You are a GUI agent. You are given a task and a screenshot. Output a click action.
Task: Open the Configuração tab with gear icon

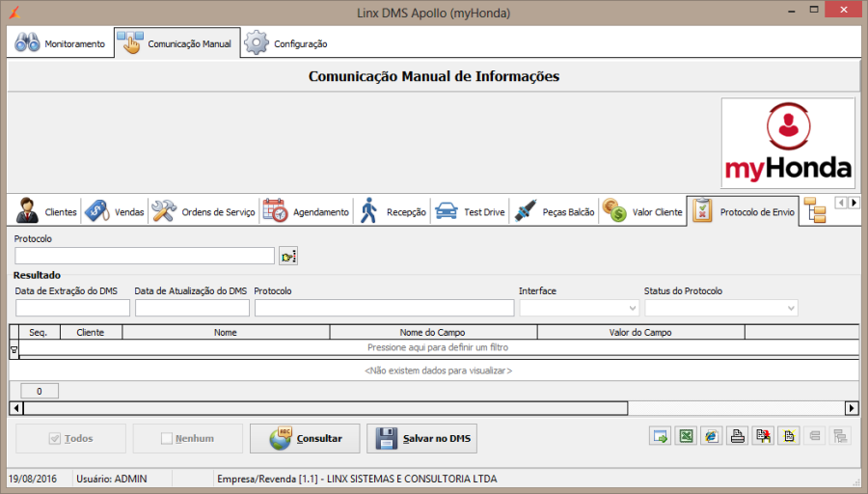coord(286,43)
